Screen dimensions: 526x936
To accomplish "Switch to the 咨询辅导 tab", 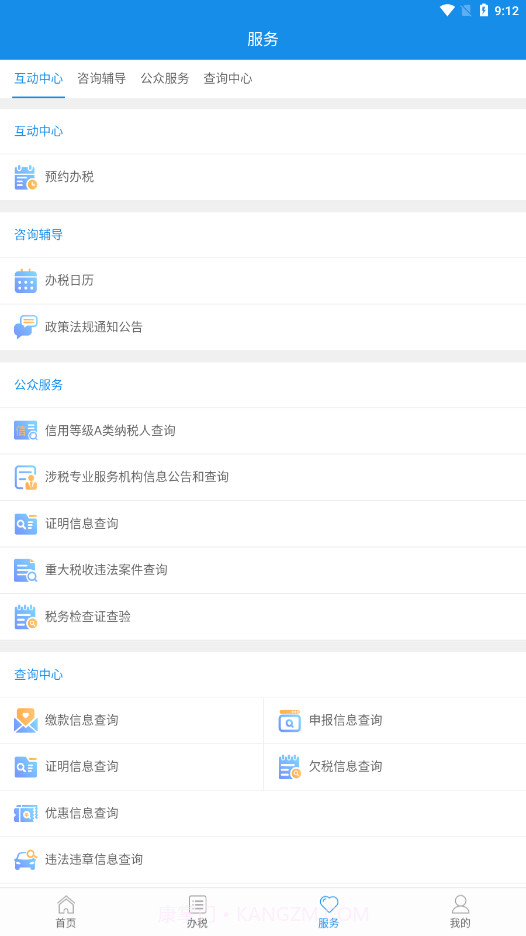I will pos(101,79).
